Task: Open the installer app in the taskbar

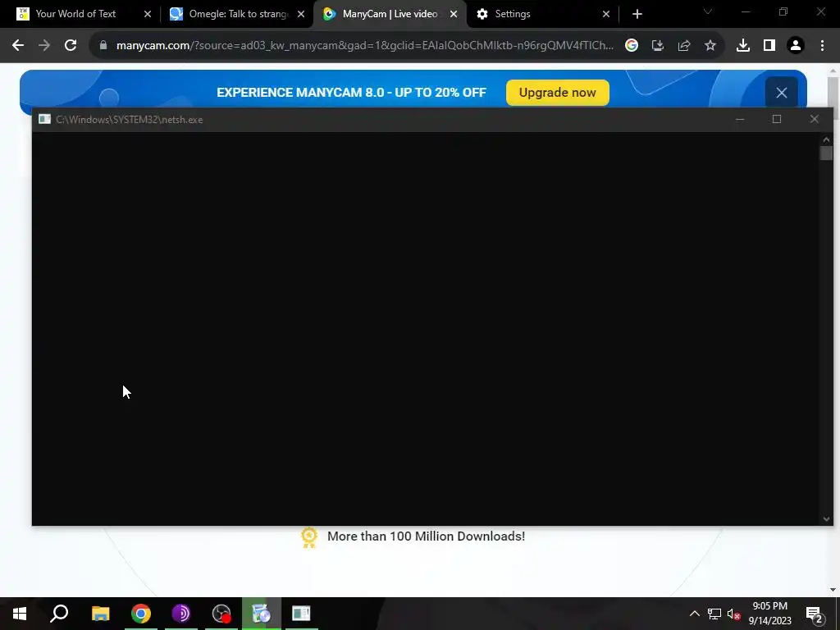Action: tap(262, 614)
